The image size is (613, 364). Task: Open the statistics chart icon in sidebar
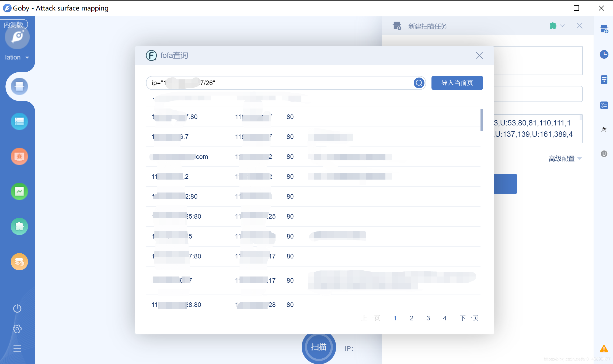click(x=19, y=191)
